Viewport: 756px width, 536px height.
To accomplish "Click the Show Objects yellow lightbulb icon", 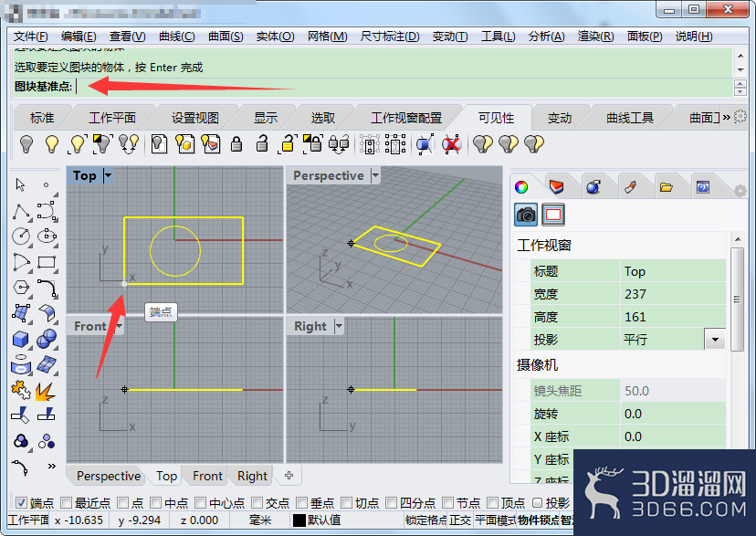I will [52, 144].
